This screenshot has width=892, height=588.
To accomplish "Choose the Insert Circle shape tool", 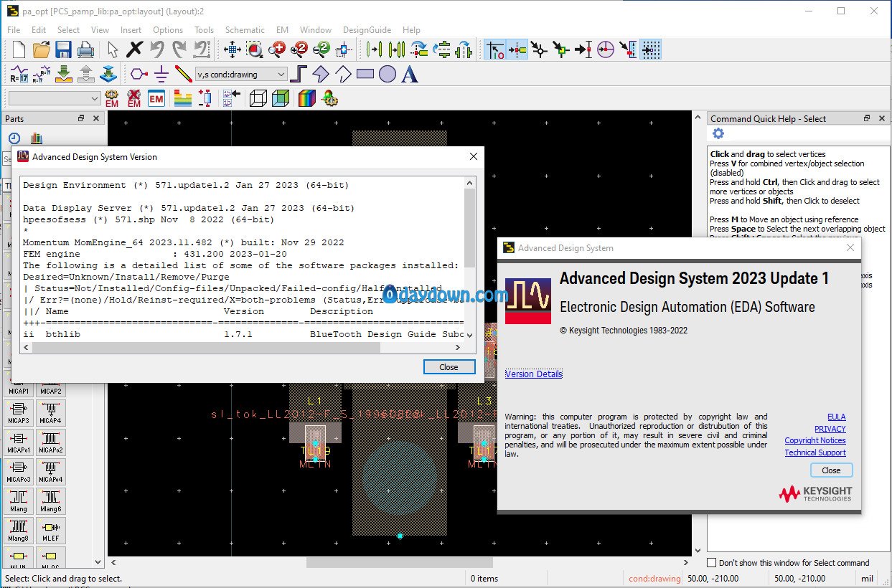I will pyautogui.click(x=388, y=74).
